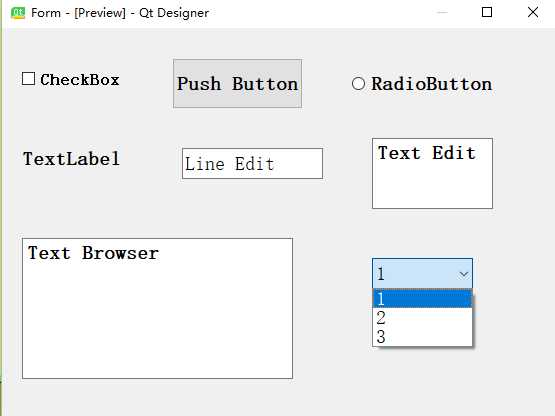The image size is (555, 416).
Task: Maximize the Form preview window
Action: pos(487,12)
